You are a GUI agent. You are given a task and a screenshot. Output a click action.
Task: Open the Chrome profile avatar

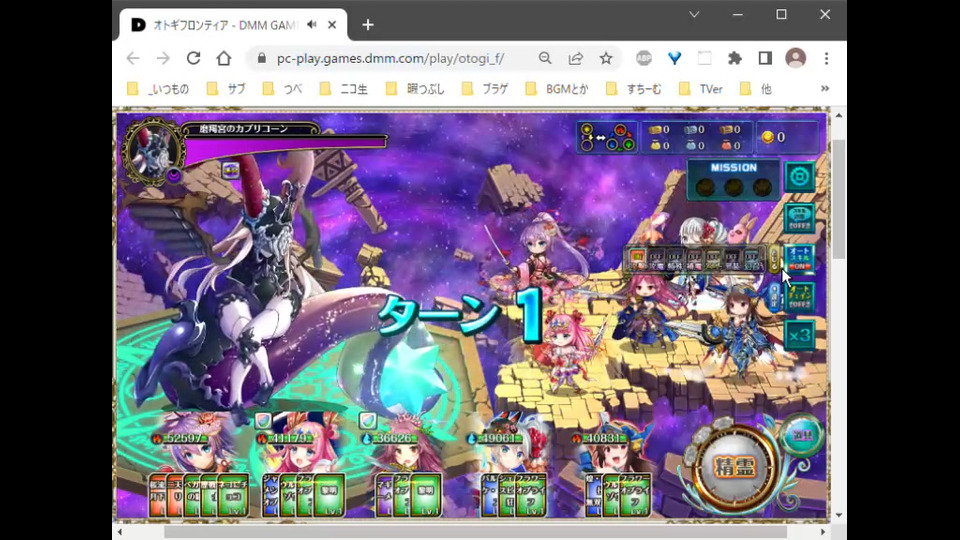click(795, 58)
